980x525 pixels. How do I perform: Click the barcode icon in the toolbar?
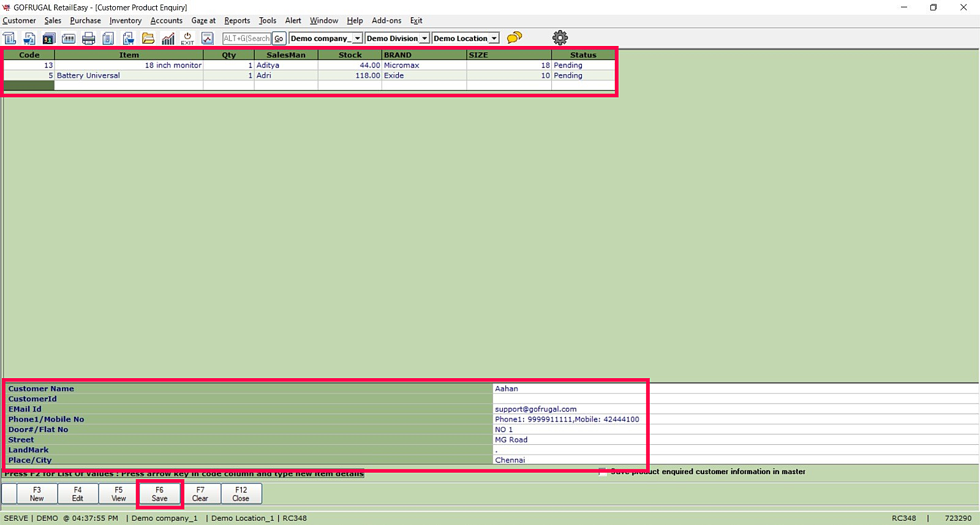click(69, 38)
